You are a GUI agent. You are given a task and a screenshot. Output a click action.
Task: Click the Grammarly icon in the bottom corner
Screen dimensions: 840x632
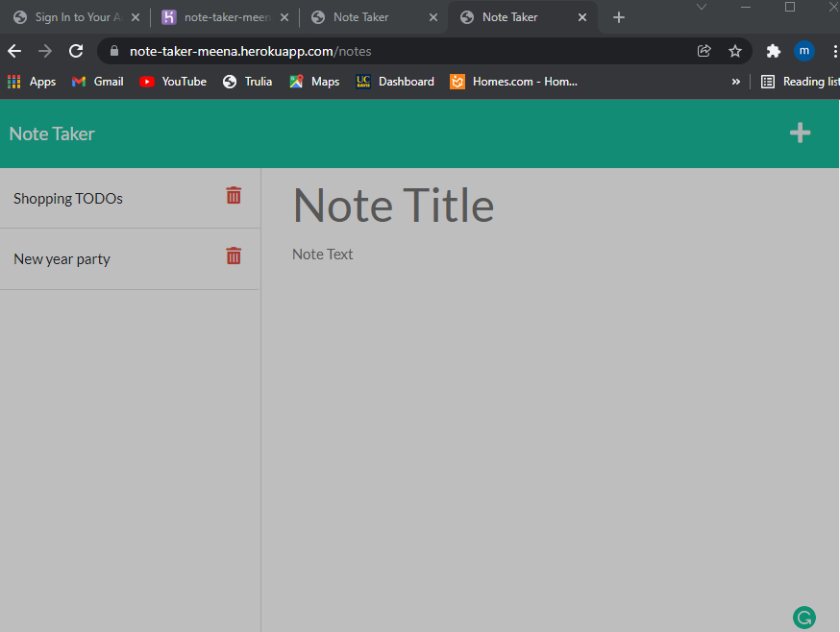point(803,618)
